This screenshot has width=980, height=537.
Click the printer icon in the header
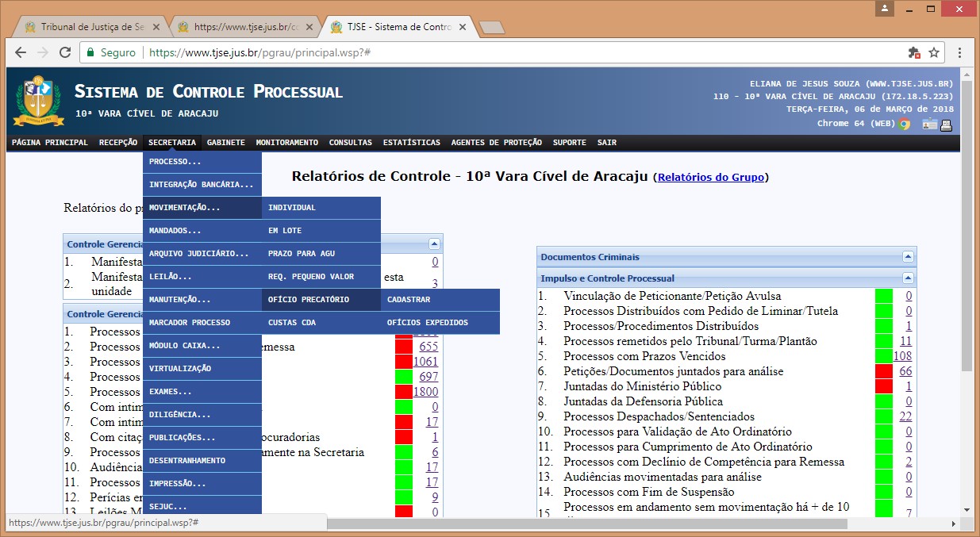point(946,124)
